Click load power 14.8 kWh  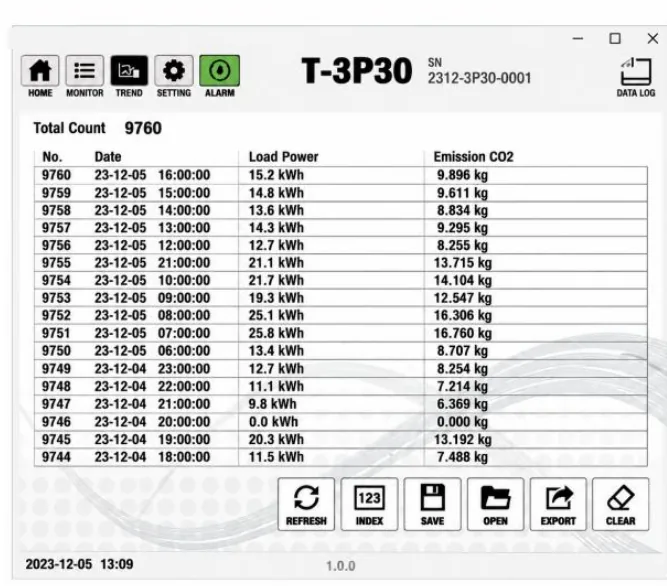pos(276,193)
